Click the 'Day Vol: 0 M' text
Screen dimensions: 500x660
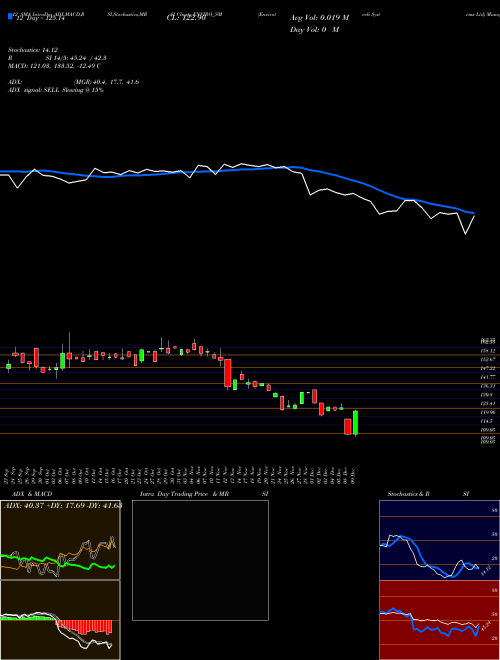tap(314, 30)
